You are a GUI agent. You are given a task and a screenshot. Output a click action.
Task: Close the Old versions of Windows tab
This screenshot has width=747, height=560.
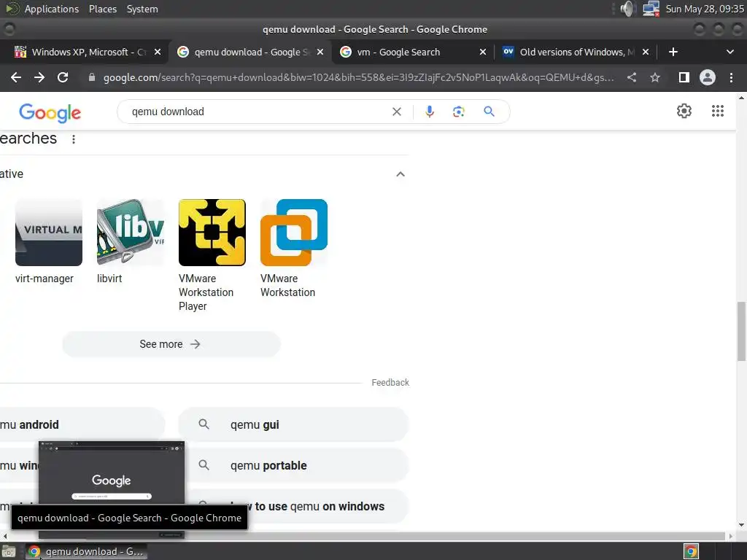[646, 52]
